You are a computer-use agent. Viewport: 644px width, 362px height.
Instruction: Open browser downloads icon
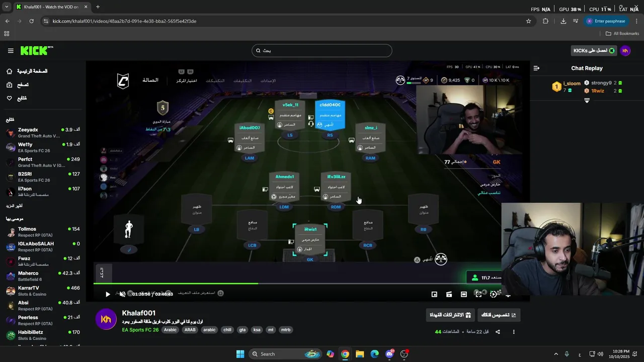click(x=563, y=21)
